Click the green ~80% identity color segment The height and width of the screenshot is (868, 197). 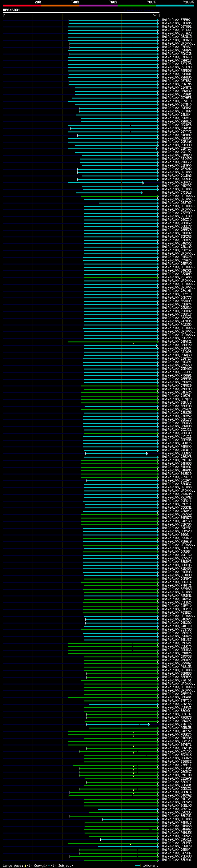[x=137, y=6]
